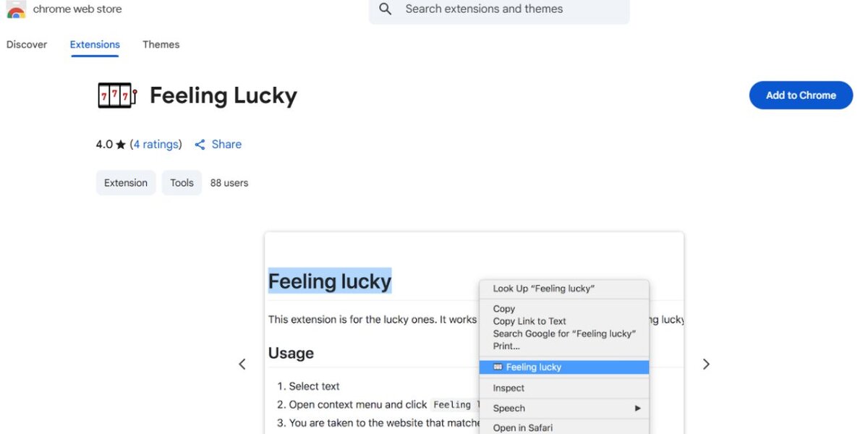The height and width of the screenshot is (434, 868).
Task: Click the Chrome Web Store logo
Action: pyautogui.click(x=16, y=9)
